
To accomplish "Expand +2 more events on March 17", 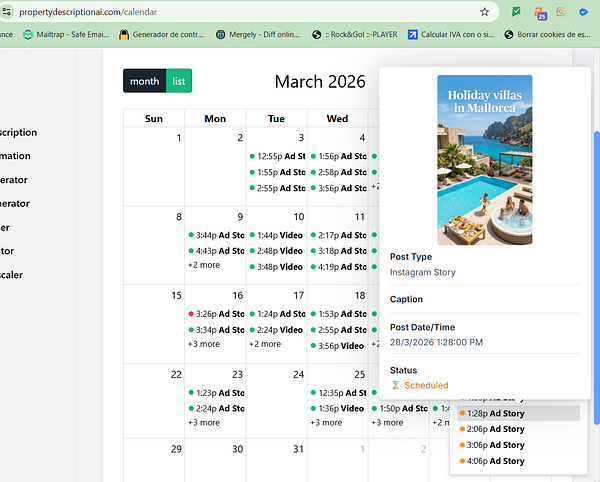I will click(265, 344).
